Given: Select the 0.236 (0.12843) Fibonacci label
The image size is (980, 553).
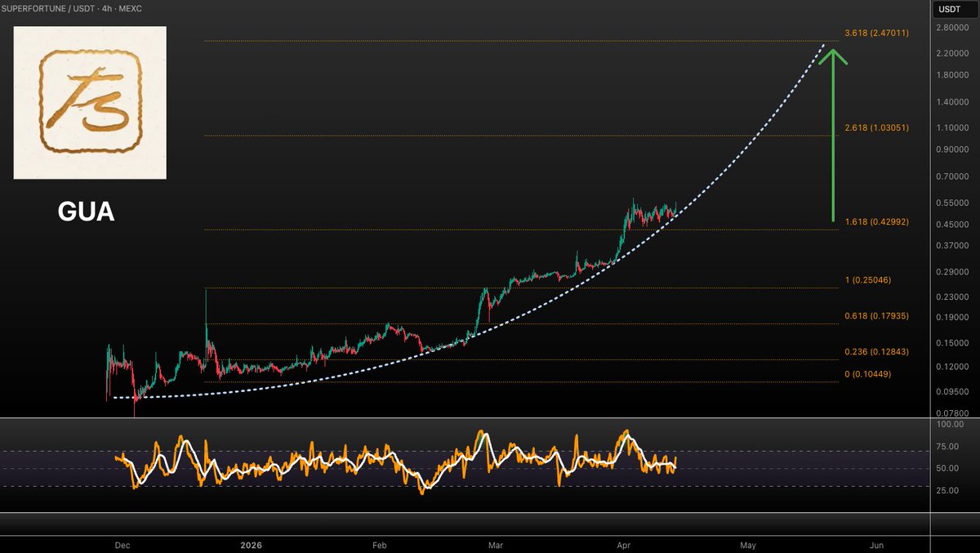Looking at the screenshot, I should (x=875, y=352).
